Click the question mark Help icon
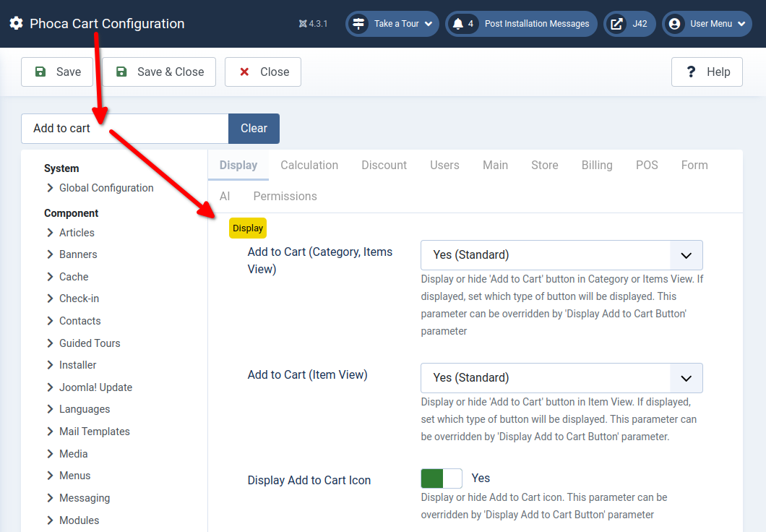Screen dimensions: 766x532 coord(691,72)
